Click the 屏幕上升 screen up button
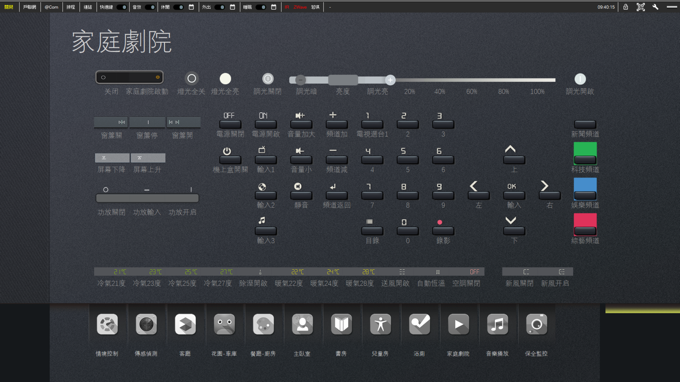The image size is (680, 382). tap(148, 158)
